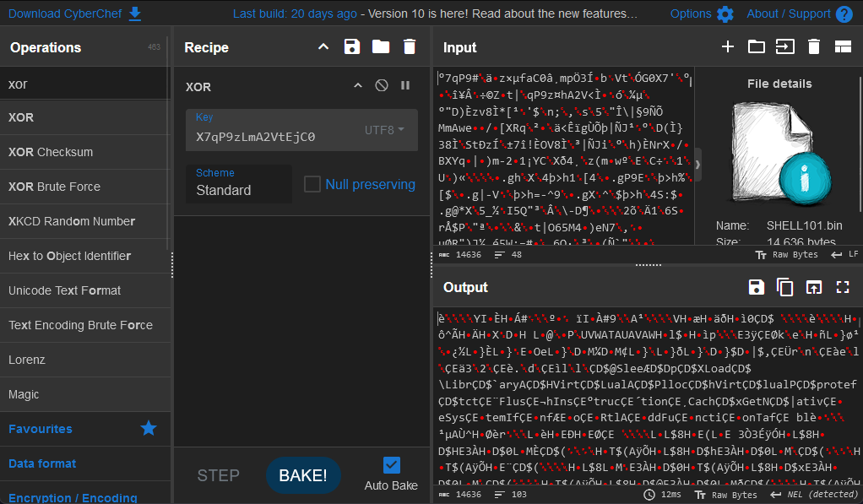This screenshot has height=504, width=863.
Task: Maximise the output pane
Action: [842, 287]
